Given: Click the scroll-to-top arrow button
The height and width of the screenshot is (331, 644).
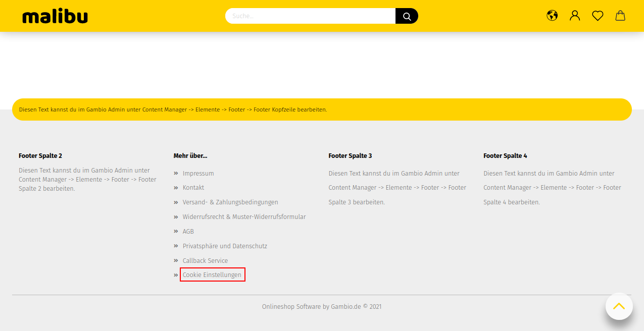Looking at the screenshot, I should click(x=619, y=306).
